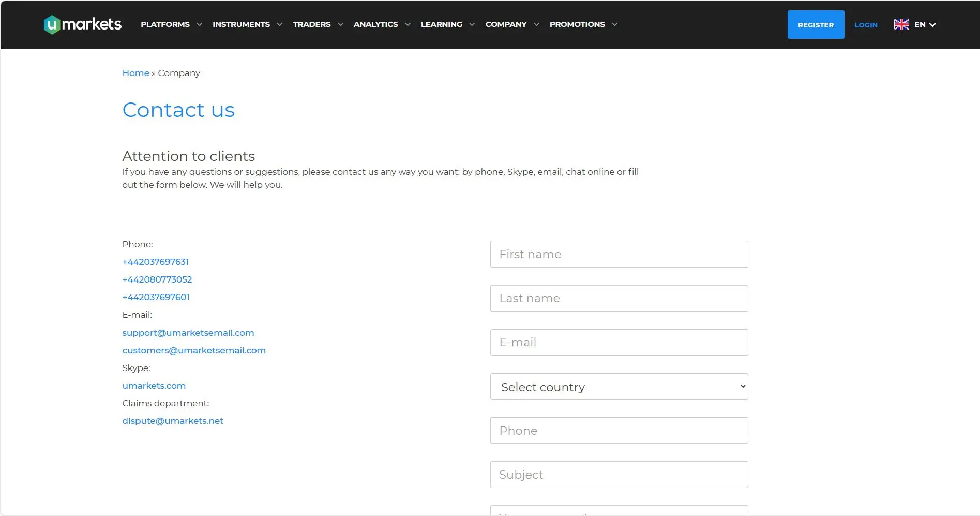This screenshot has width=980, height=516.
Task: Click the Contact us heading
Action: (x=178, y=110)
